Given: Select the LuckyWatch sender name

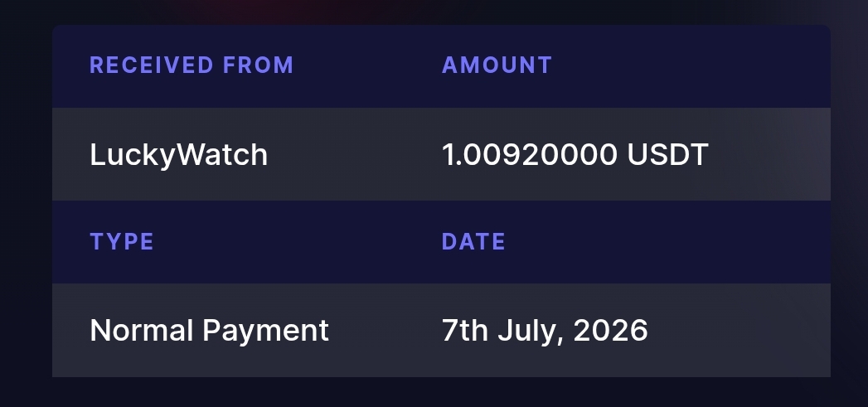Looking at the screenshot, I should click(179, 154).
